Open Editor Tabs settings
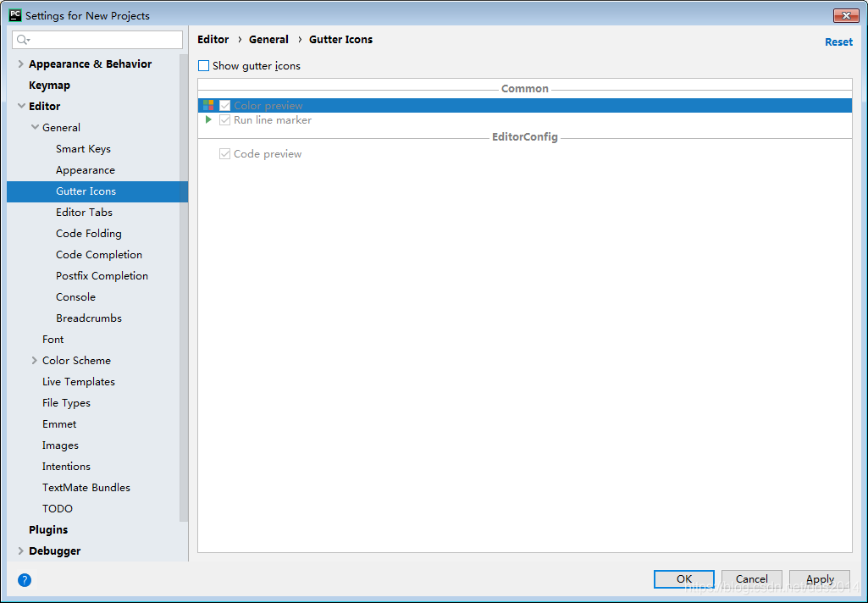This screenshot has width=868, height=603. [84, 212]
